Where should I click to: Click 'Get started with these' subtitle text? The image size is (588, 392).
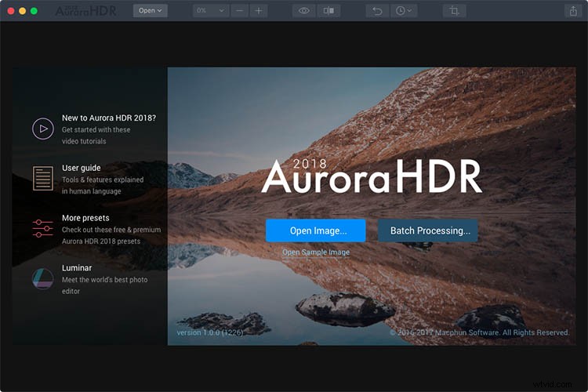pos(96,130)
